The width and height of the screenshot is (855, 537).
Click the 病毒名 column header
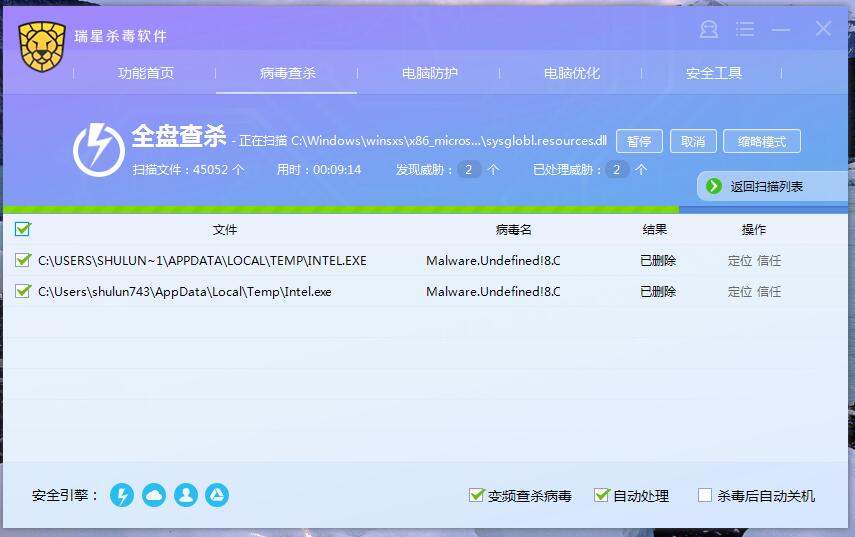pyautogui.click(x=513, y=230)
